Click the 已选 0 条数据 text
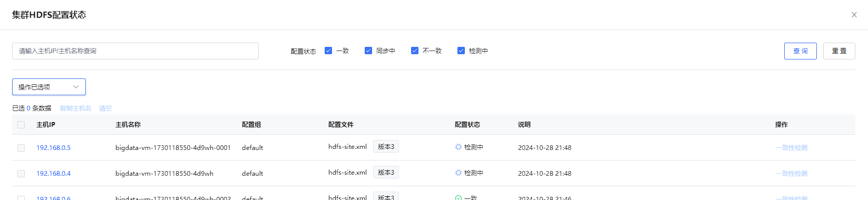Image resolution: width=868 pixels, height=200 pixels. (x=32, y=108)
